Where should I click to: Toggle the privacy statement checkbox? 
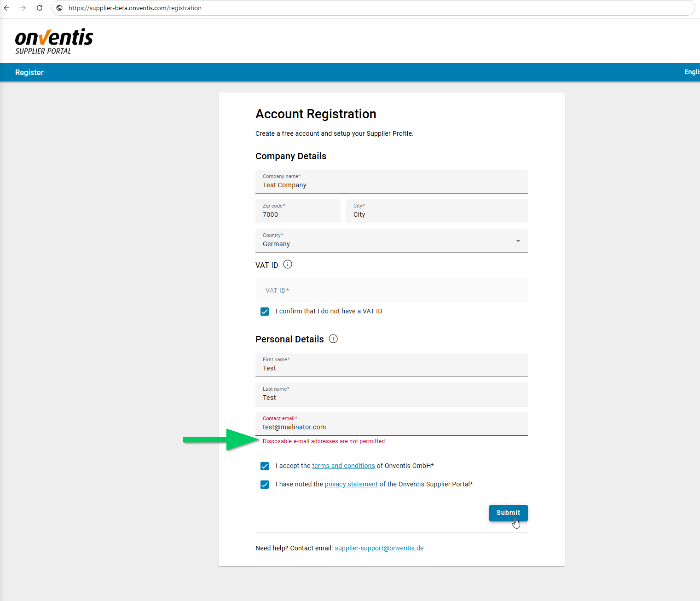coord(265,485)
